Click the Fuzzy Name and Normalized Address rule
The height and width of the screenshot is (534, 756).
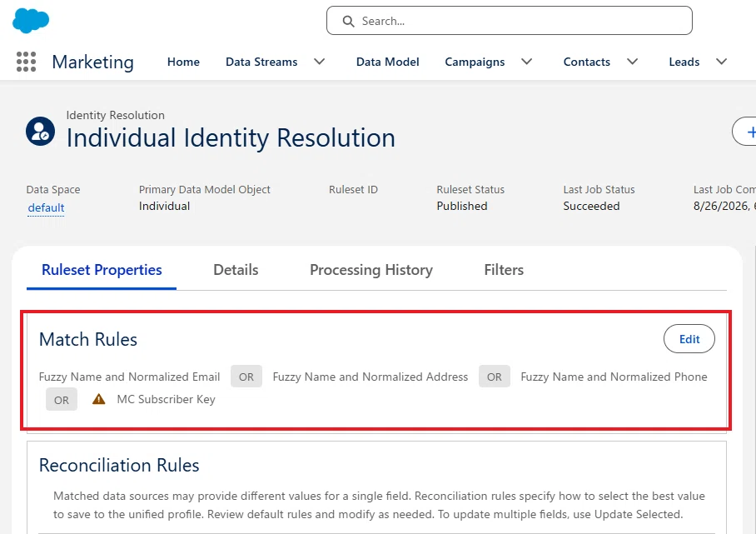[x=371, y=377]
